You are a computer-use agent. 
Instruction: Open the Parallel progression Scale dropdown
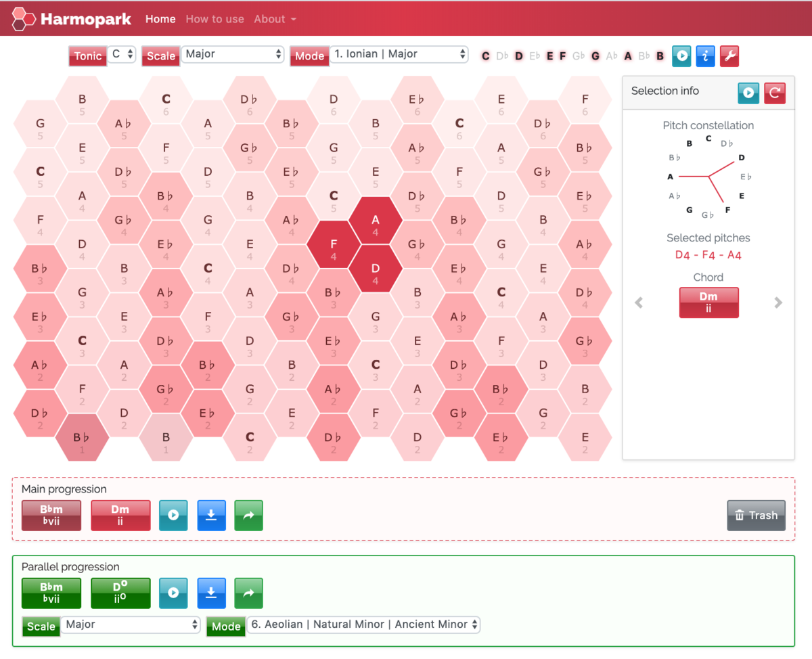coord(131,624)
